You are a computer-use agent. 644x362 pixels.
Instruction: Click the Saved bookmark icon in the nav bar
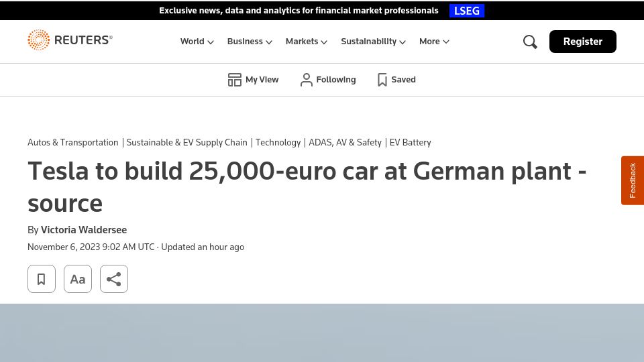382,80
